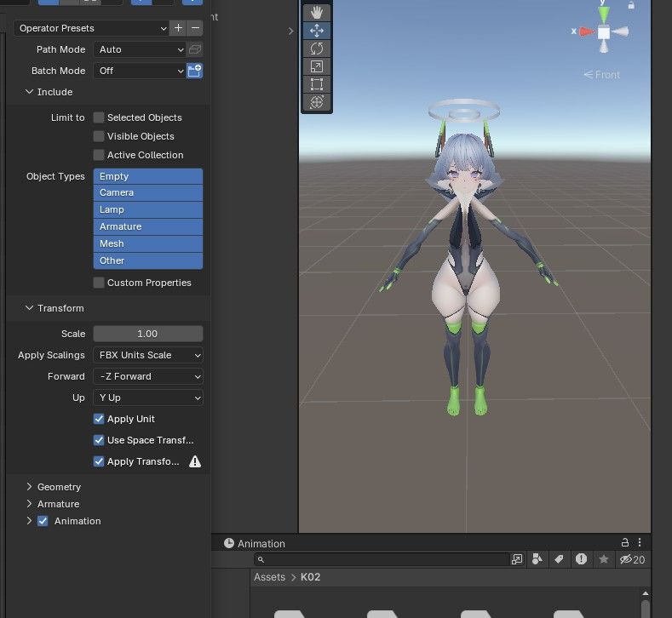Screen dimensions: 672x618
Task: Click the favorites star icon
Action: click(x=603, y=559)
